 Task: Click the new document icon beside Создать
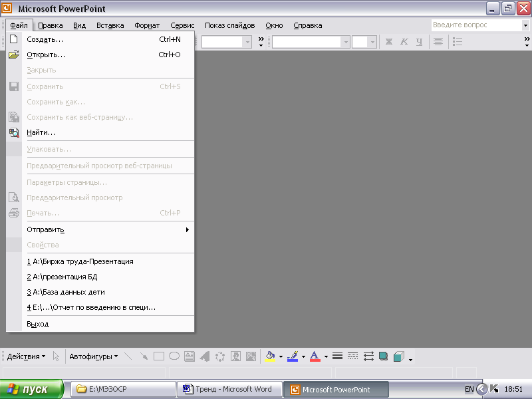coord(13,39)
